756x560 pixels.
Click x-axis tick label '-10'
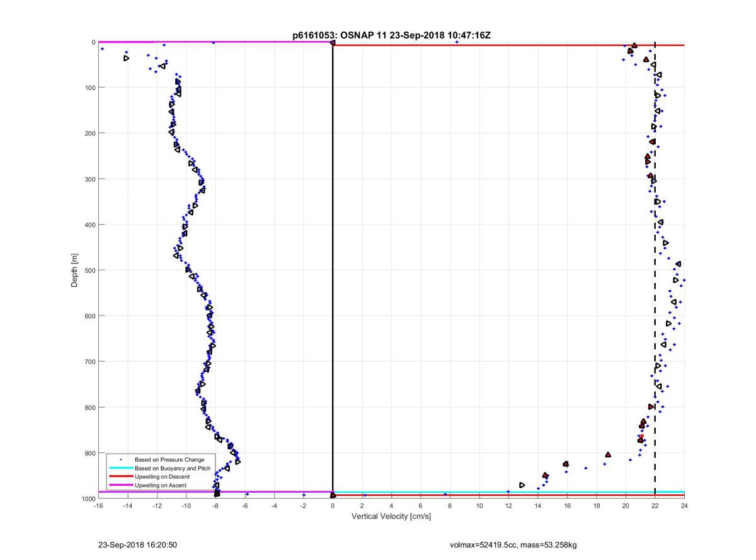186,505
